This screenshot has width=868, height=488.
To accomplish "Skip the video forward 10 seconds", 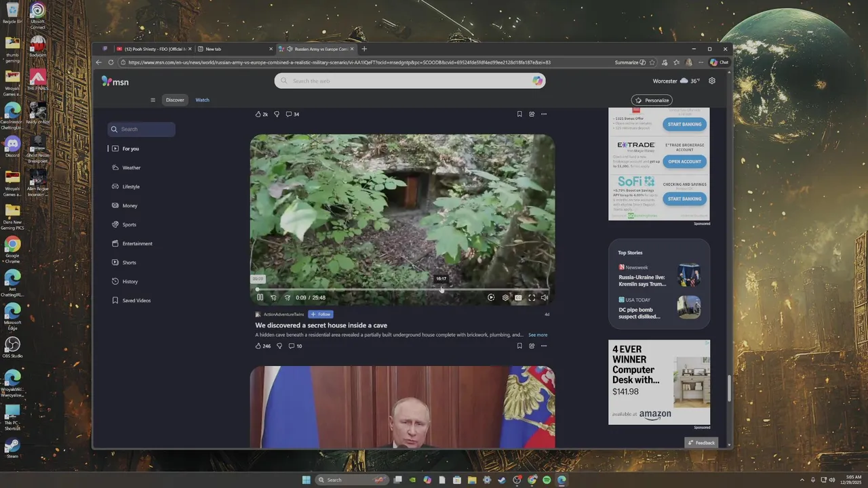I will 288,298.
